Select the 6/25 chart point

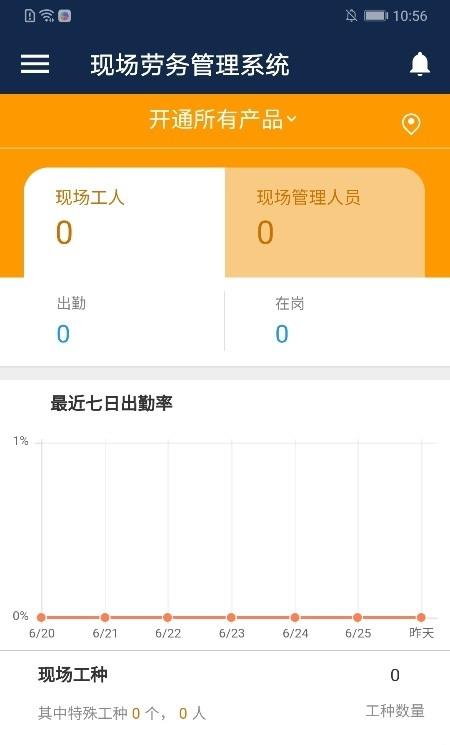coord(357,617)
